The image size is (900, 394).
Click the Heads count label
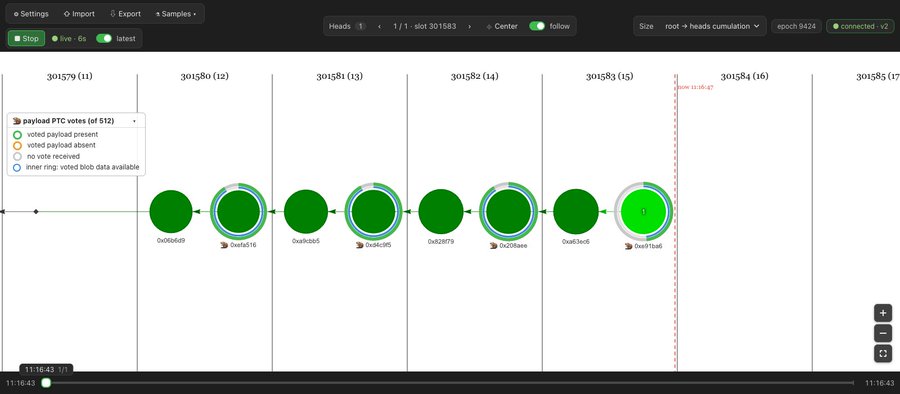point(347,26)
